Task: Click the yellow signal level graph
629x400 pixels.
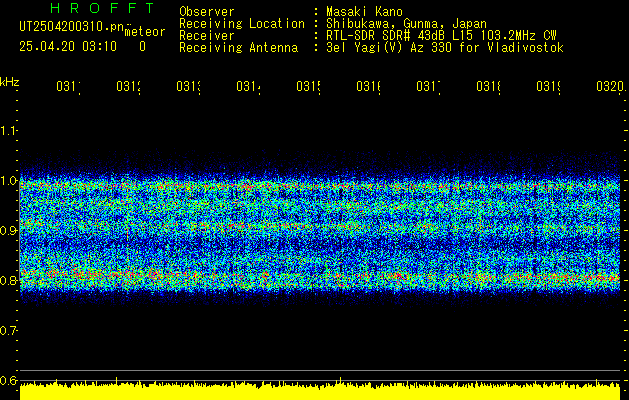Action: (320, 391)
